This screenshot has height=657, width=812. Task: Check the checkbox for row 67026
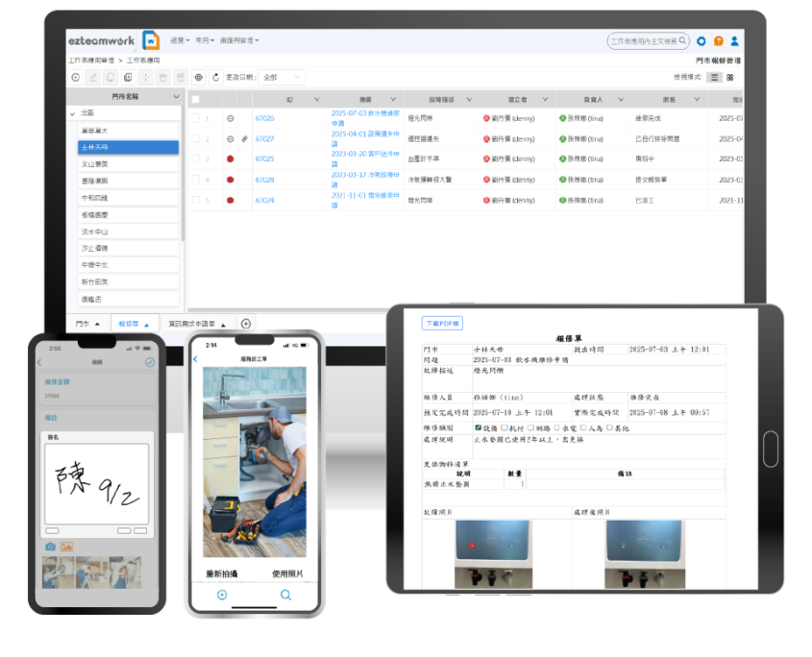[x=196, y=118]
